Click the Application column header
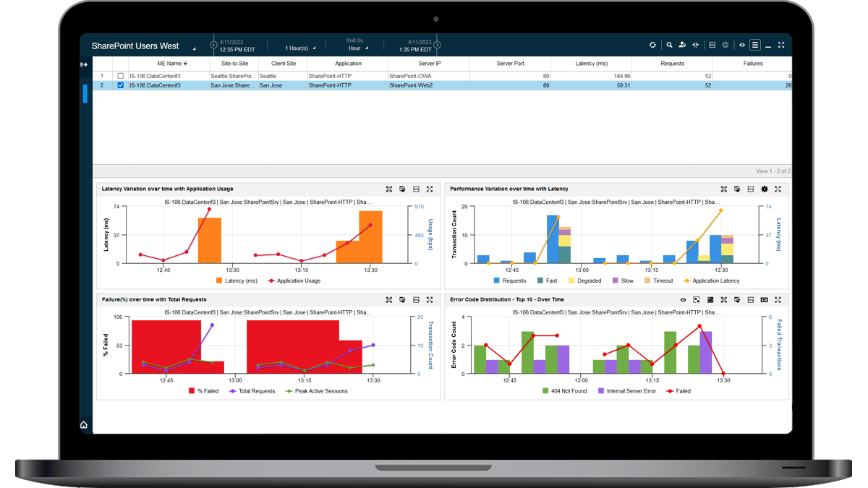The image size is (868, 488). [348, 64]
